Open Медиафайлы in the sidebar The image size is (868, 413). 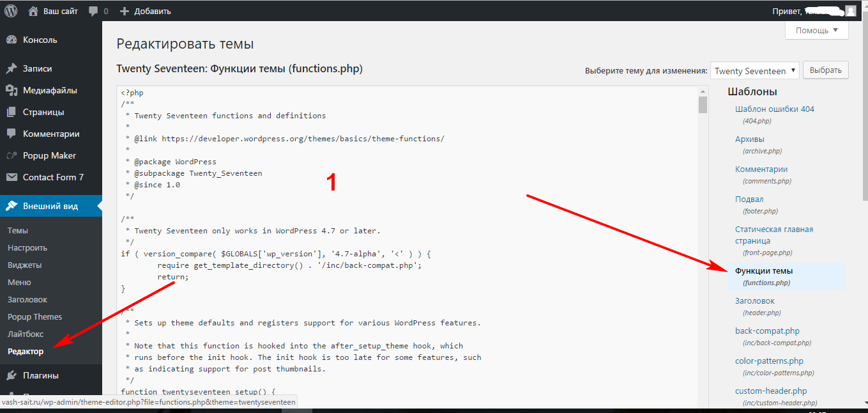tap(51, 90)
